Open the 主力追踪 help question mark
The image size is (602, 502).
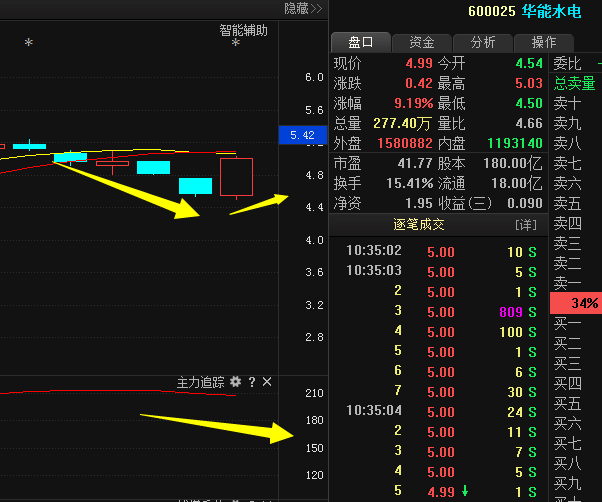(252, 382)
